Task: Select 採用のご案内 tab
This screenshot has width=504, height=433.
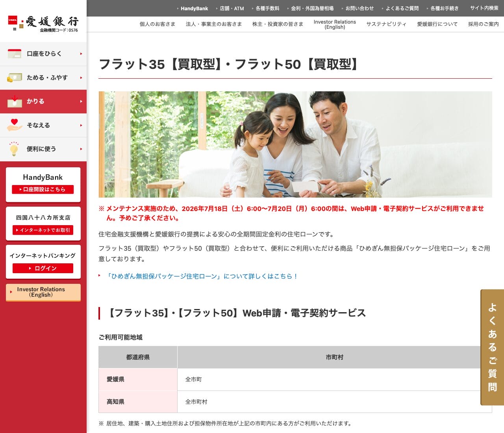Action: 484,24
